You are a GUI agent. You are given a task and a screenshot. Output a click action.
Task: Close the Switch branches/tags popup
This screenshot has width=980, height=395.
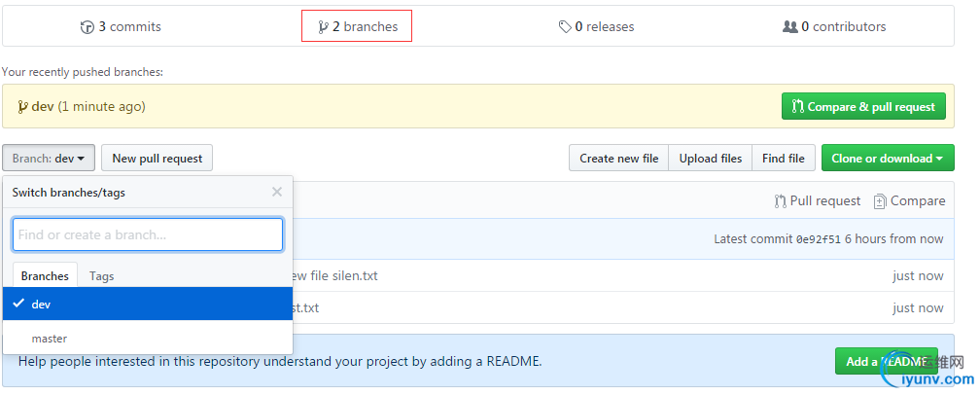point(277,192)
